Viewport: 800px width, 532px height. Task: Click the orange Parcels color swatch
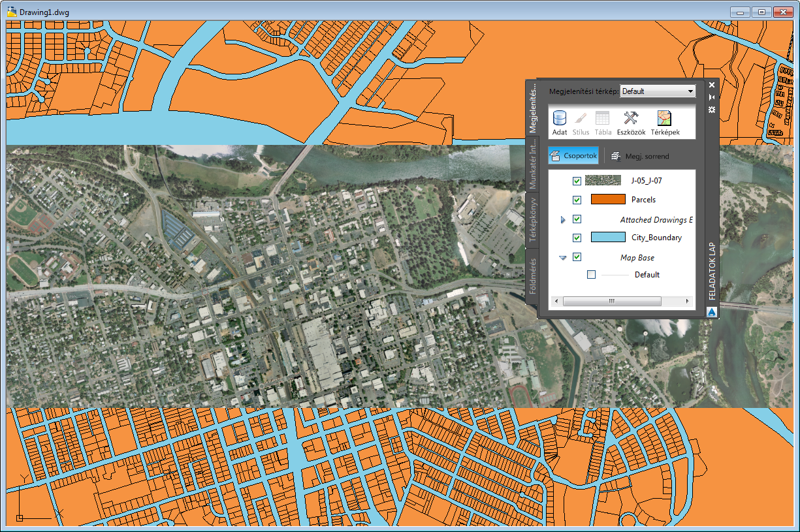click(x=608, y=200)
